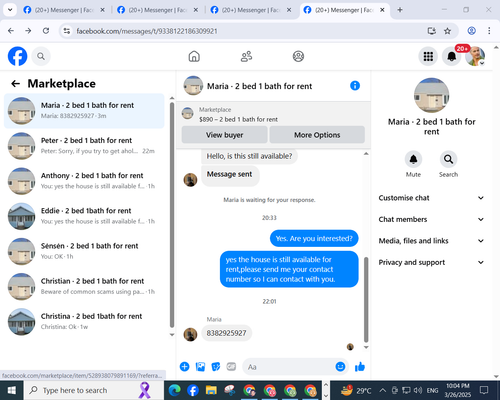
Task: Switch to the first Messenger browser tab
Action: point(64,10)
